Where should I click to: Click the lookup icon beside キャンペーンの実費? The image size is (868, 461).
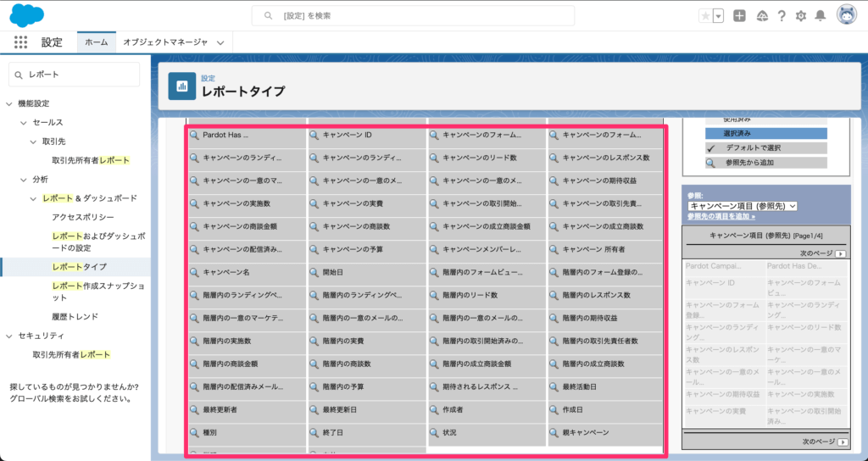(314, 203)
